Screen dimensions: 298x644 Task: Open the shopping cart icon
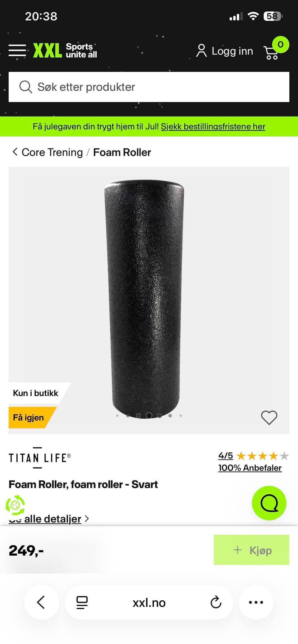(x=271, y=52)
